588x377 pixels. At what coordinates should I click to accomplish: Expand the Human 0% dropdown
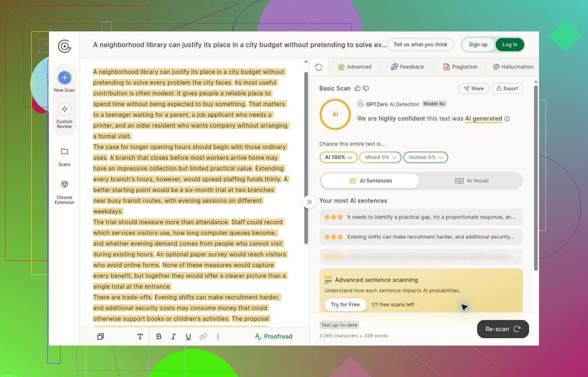click(x=426, y=157)
